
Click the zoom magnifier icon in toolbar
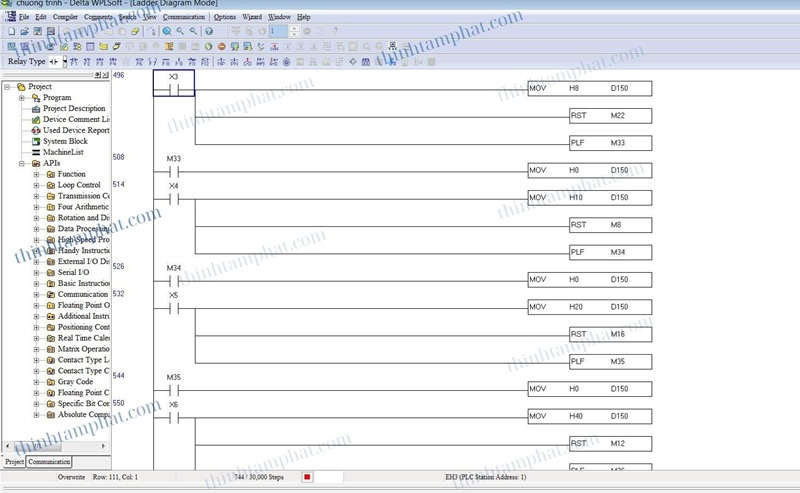(x=167, y=31)
